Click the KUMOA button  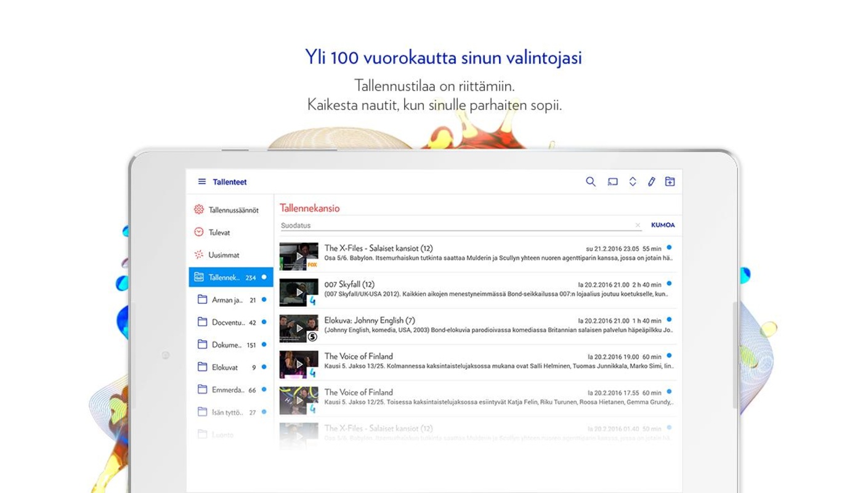(663, 225)
